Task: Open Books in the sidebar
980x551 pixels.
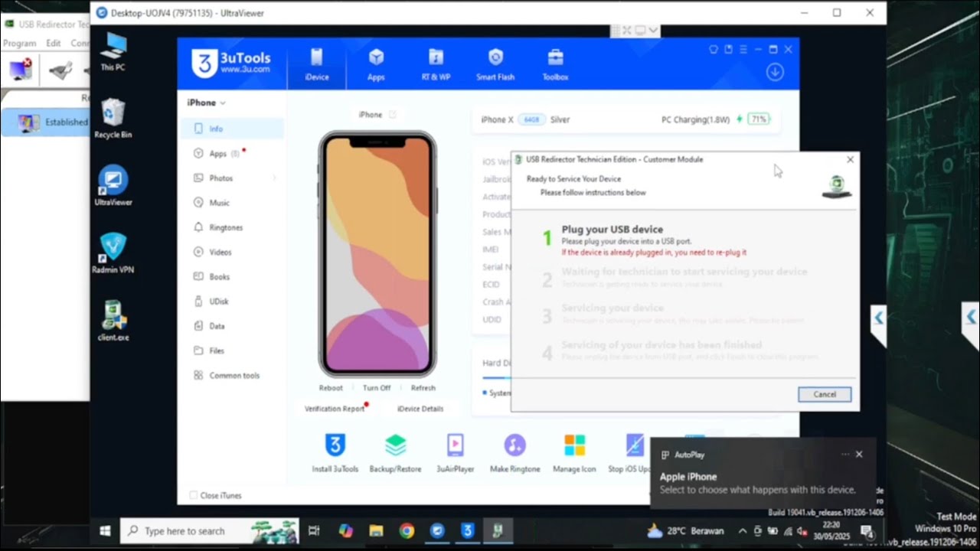Action: (233, 276)
